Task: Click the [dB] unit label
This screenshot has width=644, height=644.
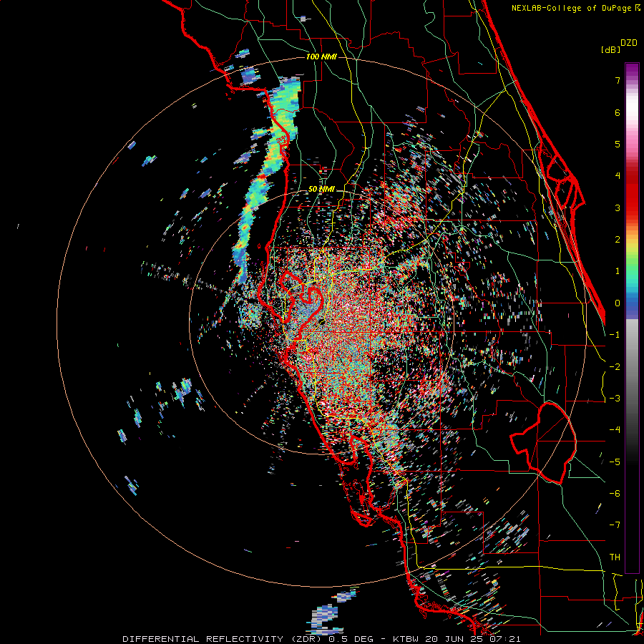Action: pyautogui.click(x=611, y=49)
